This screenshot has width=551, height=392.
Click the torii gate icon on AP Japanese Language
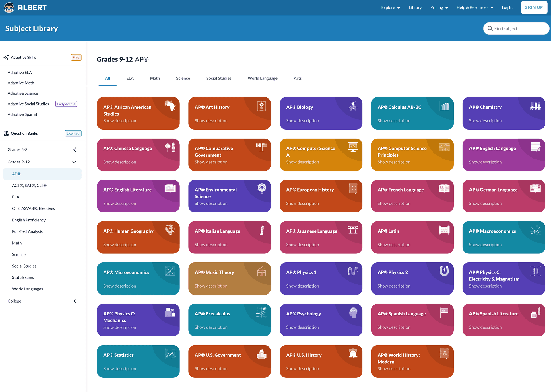353,230
